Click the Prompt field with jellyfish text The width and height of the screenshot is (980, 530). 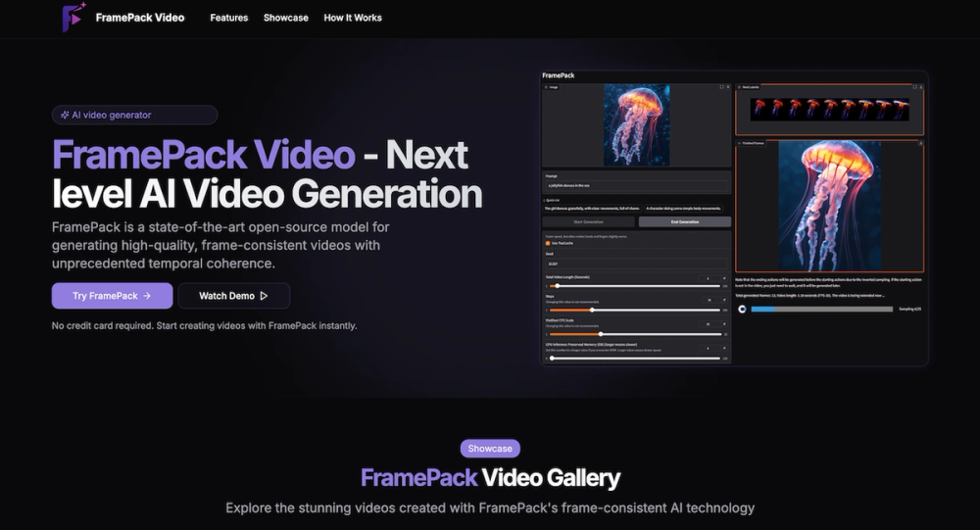tap(636, 185)
